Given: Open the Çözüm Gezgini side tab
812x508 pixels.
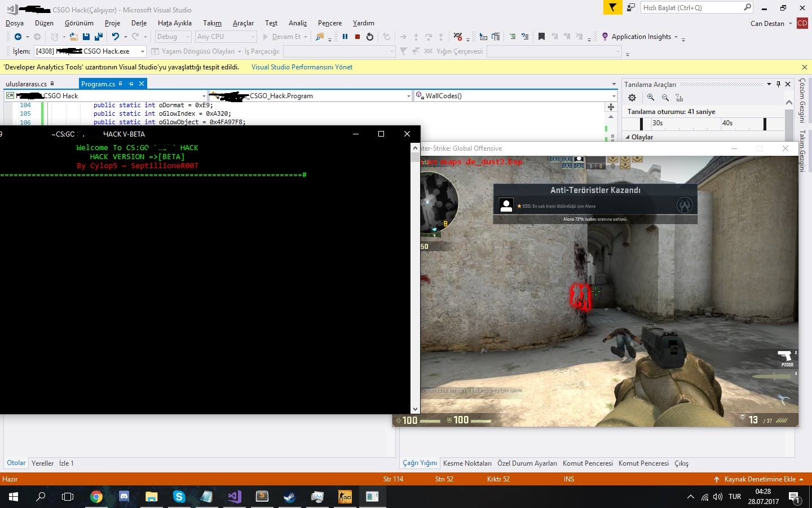Looking at the screenshot, I should (x=802, y=100).
